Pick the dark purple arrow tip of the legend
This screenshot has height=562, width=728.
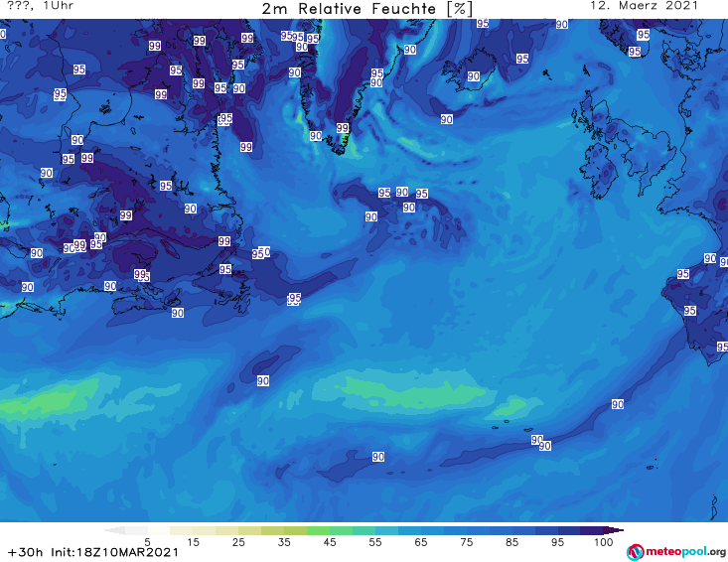click(x=614, y=530)
